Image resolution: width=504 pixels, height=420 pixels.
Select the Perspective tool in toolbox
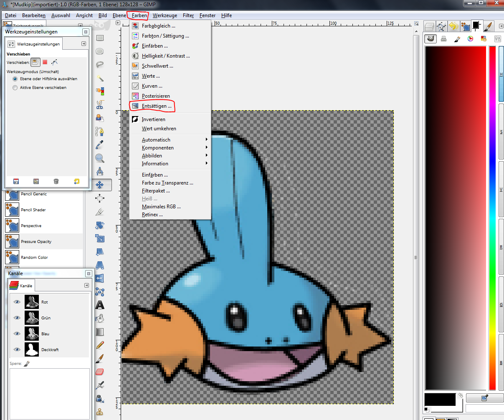pyautogui.click(x=100, y=265)
